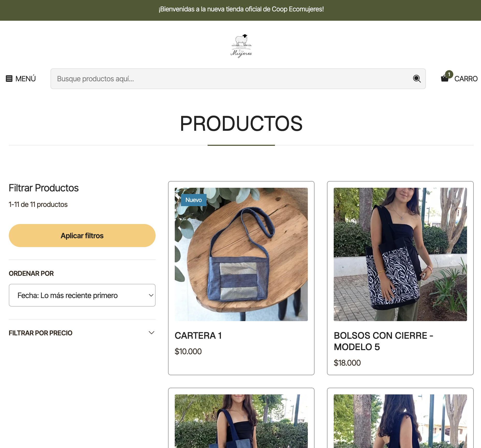Click the hamburger menu icon

click(9, 78)
